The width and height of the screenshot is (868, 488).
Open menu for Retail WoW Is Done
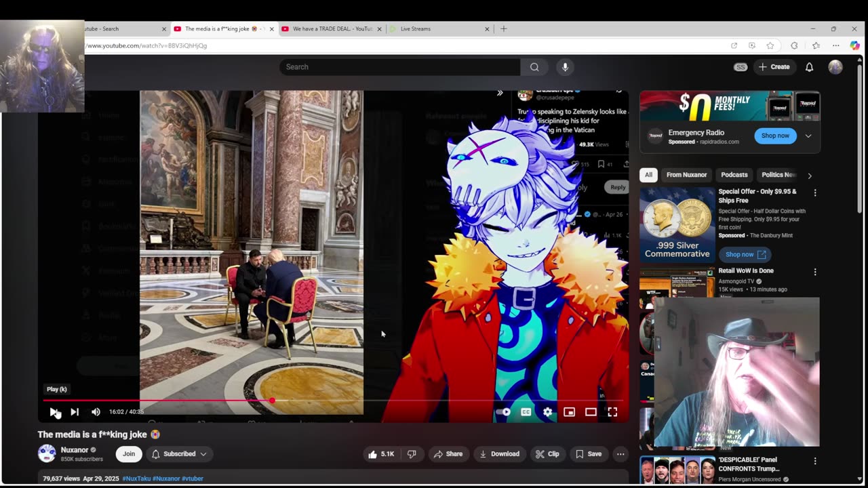[815, 272]
